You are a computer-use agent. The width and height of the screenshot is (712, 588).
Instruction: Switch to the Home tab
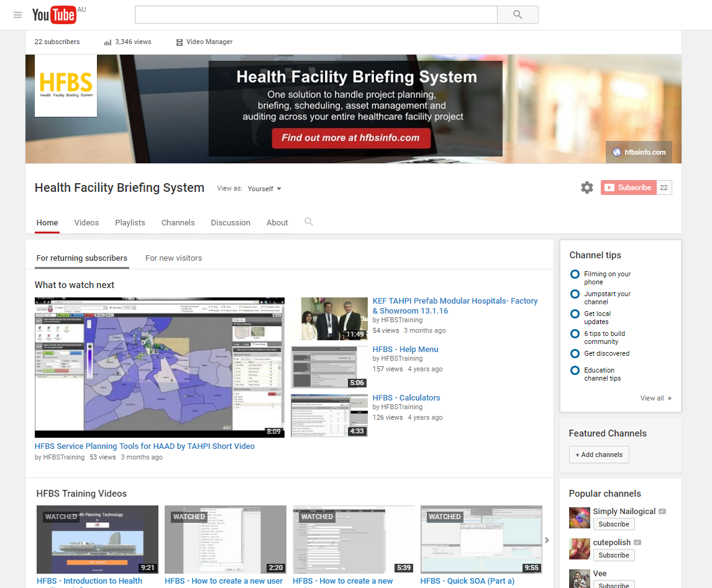(x=47, y=223)
